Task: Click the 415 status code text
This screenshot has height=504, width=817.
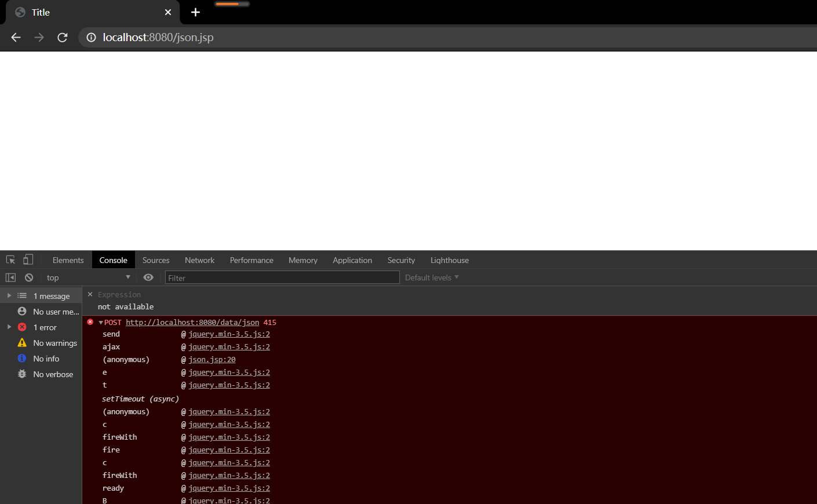Action: [x=270, y=323]
